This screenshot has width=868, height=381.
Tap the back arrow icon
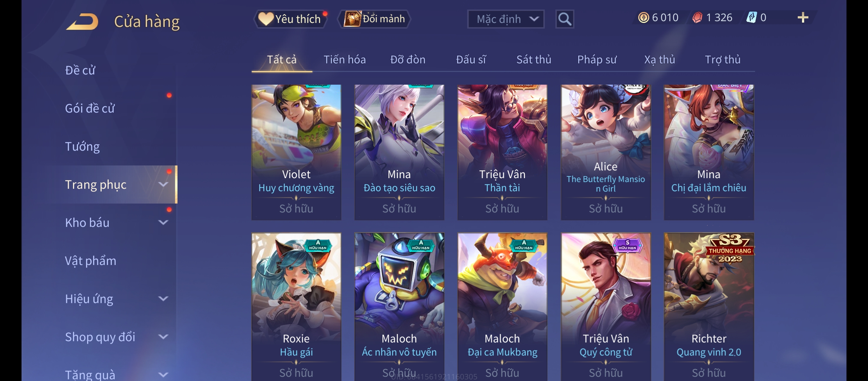click(x=82, y=22)
